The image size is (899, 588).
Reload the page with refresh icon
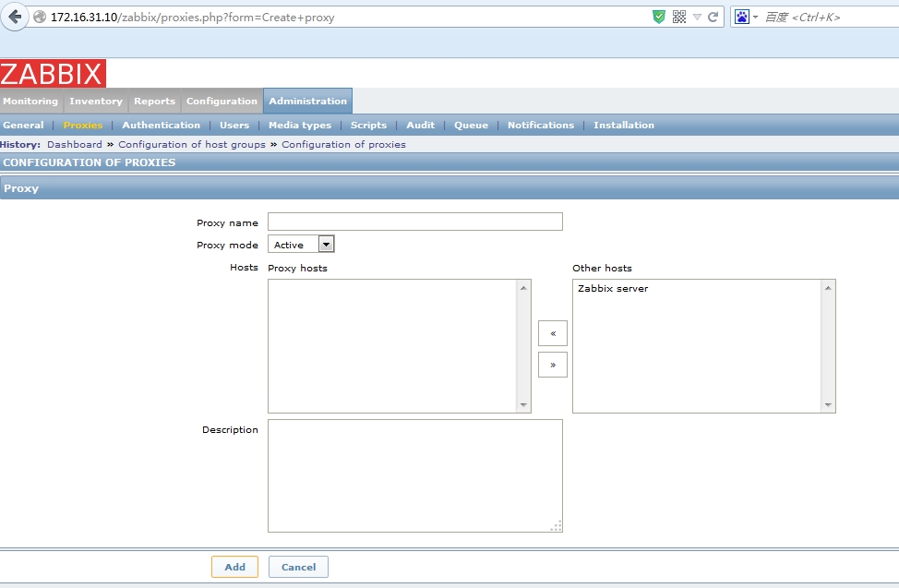pyautogui.click(x=713, y=17)
